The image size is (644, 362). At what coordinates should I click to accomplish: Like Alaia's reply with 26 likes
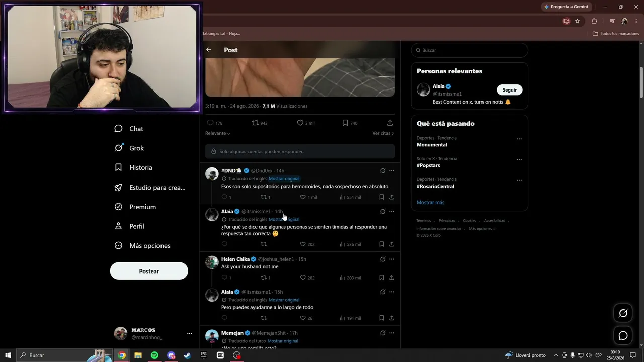[306, 318]
